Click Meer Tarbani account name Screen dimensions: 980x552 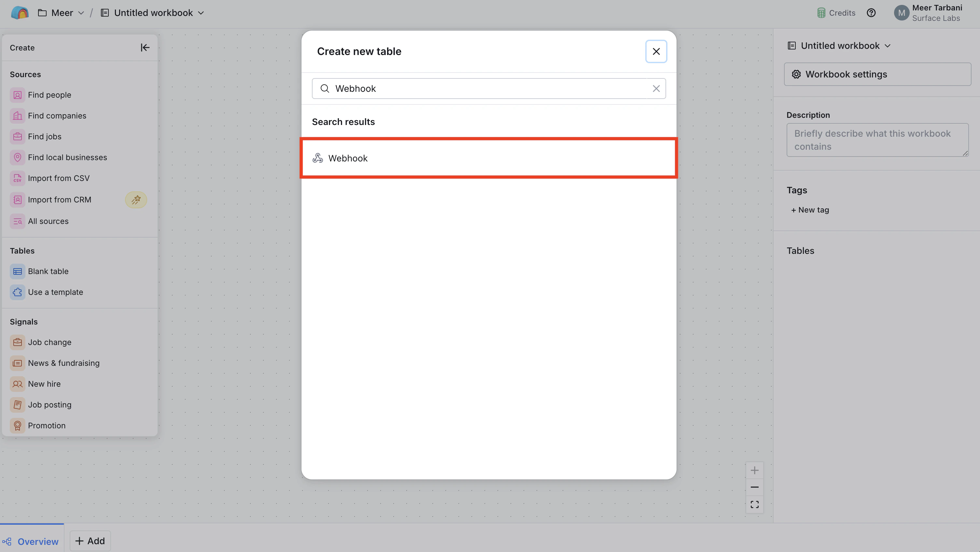pos(937,7)
